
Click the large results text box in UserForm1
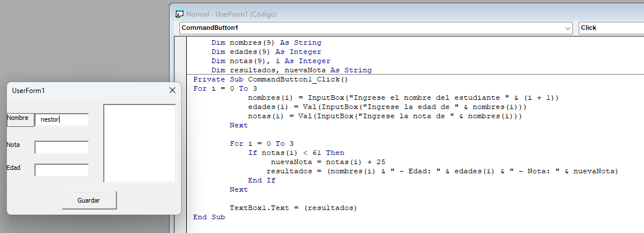[x=140, y=143]
